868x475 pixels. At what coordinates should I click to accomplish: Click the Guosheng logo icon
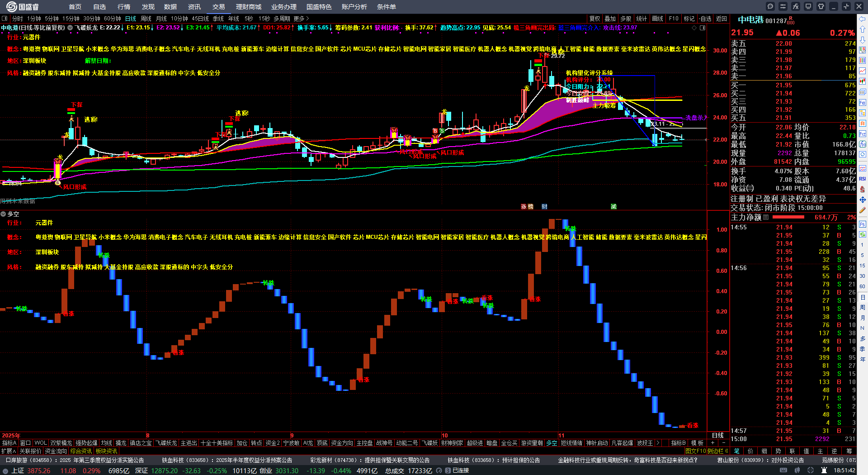pos(11,6)
